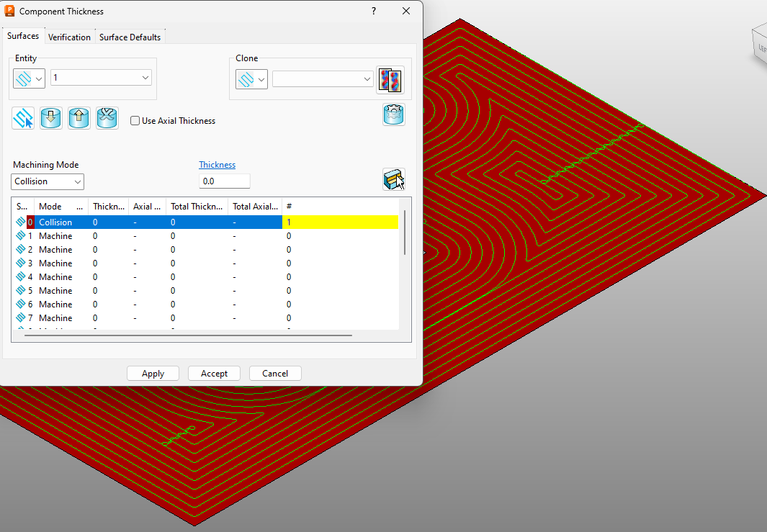The height and width of the screenshot is (532, 767).
Task: Open the gear cylinder settings icon
Action: tap(393, 114)
